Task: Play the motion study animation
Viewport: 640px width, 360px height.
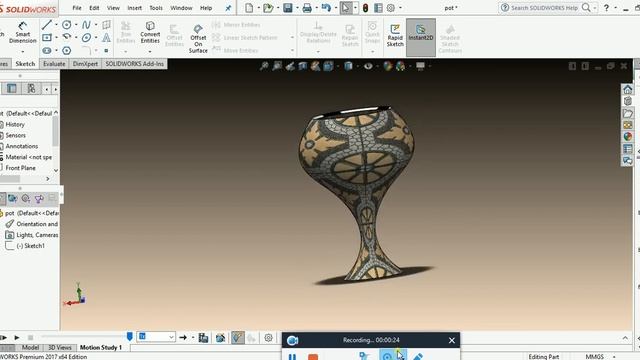Action: 17,337
